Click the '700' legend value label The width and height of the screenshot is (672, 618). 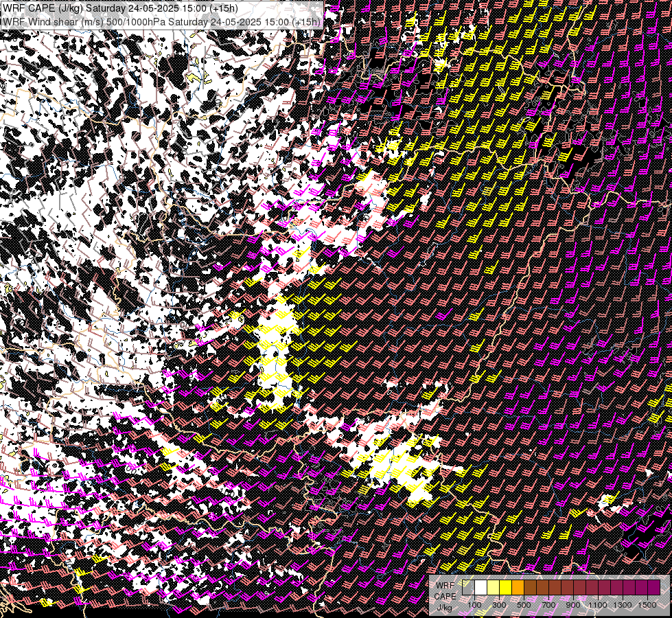[549, 605]
